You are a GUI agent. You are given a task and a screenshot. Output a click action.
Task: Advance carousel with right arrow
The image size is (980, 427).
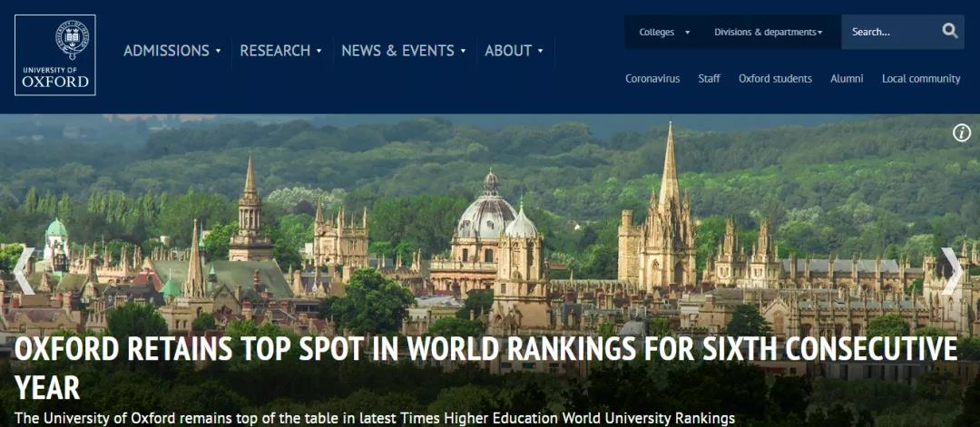[952, 270]
